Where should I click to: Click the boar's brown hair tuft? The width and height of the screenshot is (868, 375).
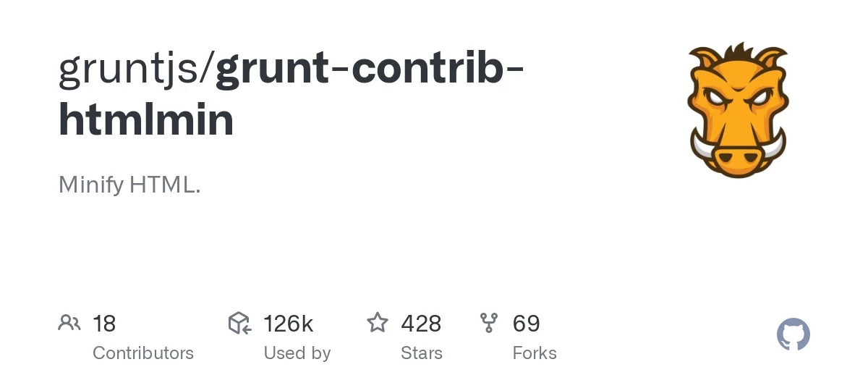click(x=738, y=54)
